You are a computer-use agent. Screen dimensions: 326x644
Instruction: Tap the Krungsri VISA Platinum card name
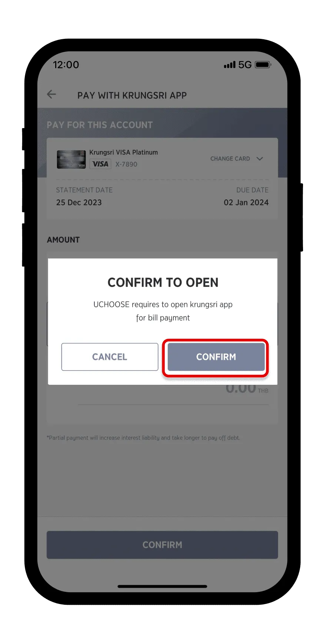(123, 152)
